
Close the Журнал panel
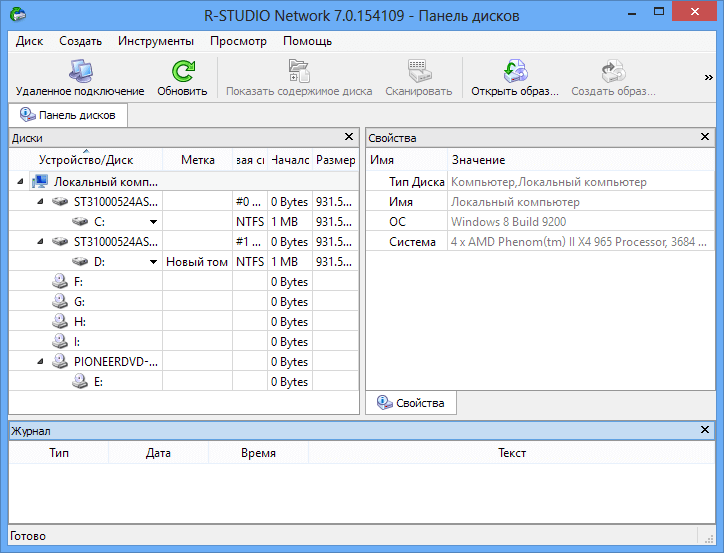coord(705,430)
